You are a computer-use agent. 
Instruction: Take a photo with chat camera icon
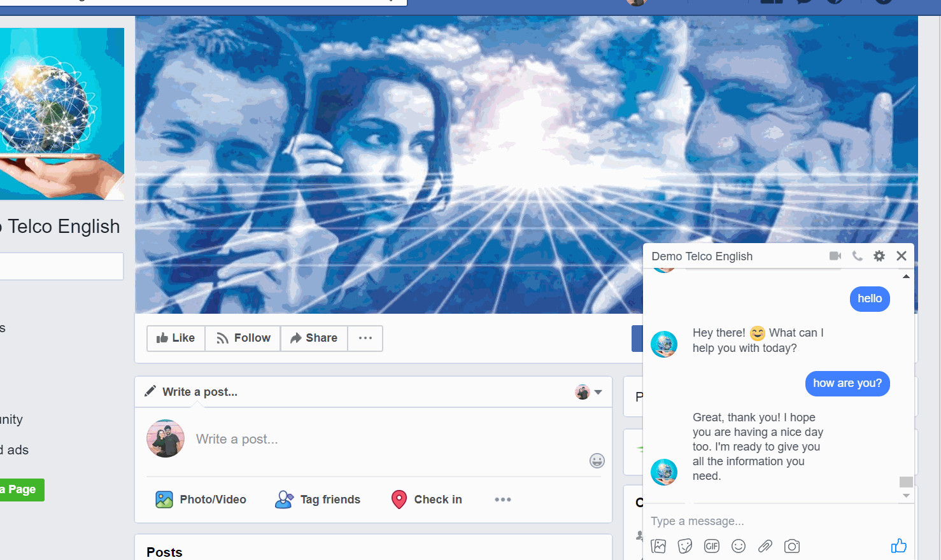792,546
